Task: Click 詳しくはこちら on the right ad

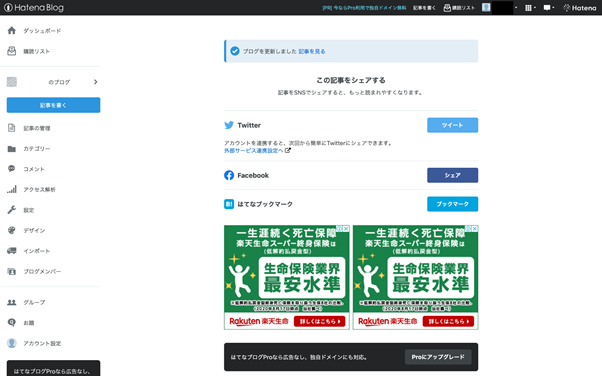Action: (x=448, y=321)
